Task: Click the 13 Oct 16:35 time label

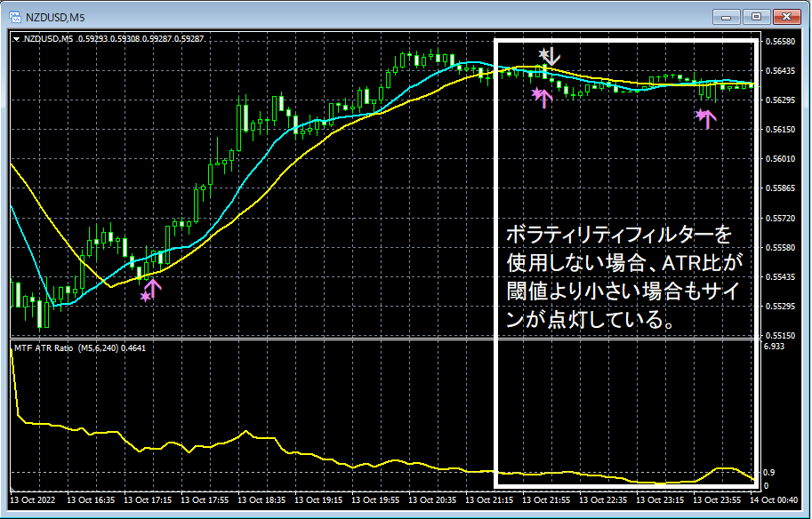Action: click(x=91, y=500)
